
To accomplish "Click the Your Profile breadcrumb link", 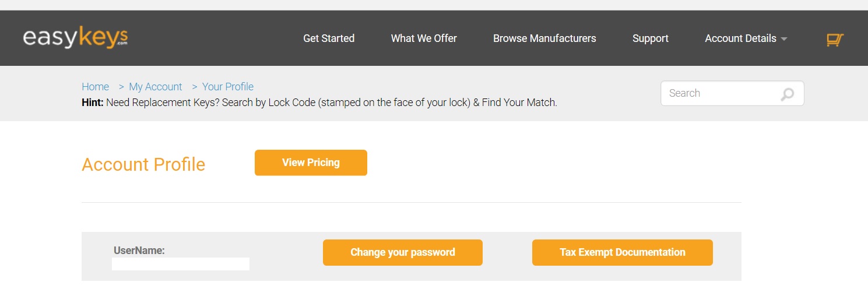I will 228,87.
